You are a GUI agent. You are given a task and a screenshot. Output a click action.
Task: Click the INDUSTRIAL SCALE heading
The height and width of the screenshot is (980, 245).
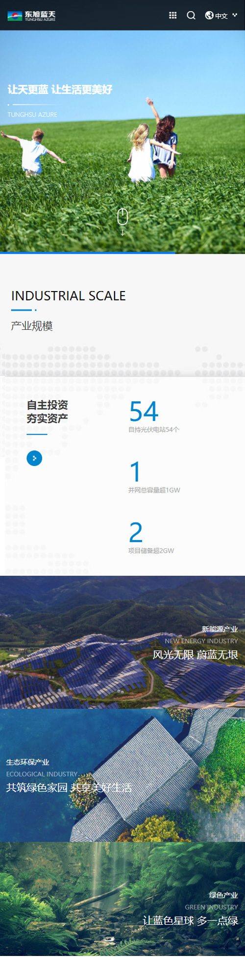[x=69, y=296]
